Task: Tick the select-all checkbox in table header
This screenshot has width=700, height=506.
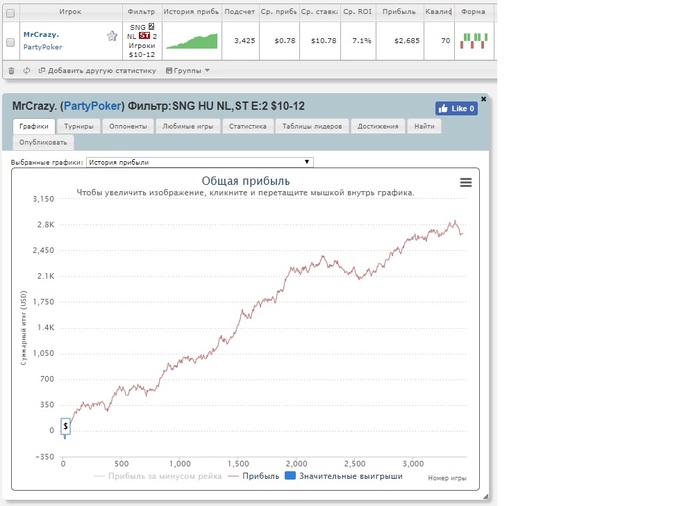Action: click(x=10, y=13)
